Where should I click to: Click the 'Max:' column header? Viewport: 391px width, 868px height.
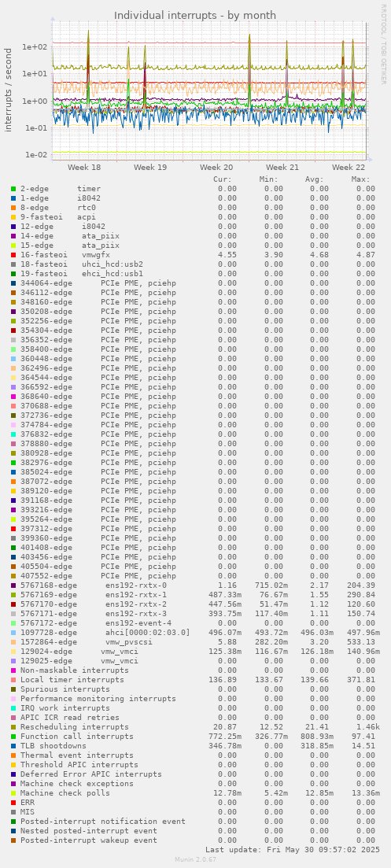point(360,179)
